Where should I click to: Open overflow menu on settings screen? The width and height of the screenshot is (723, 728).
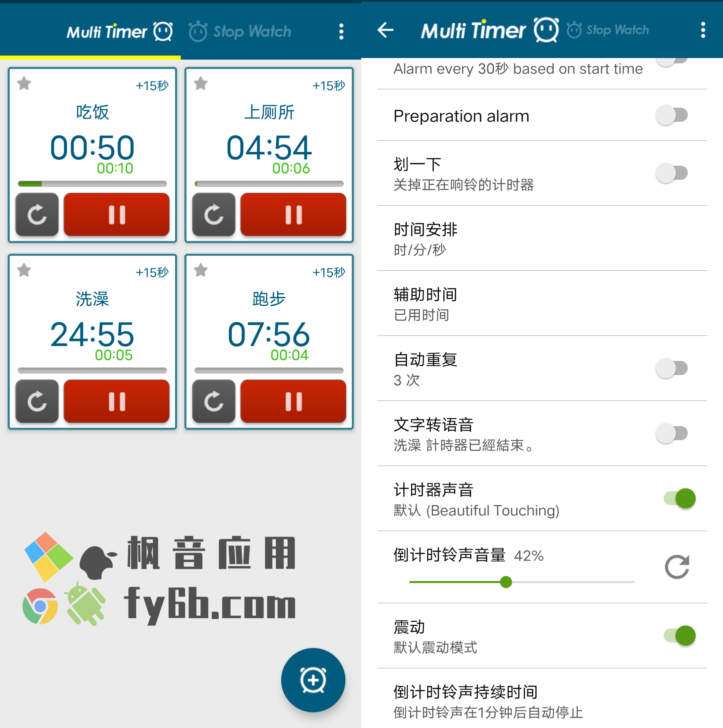pos(703,30)
